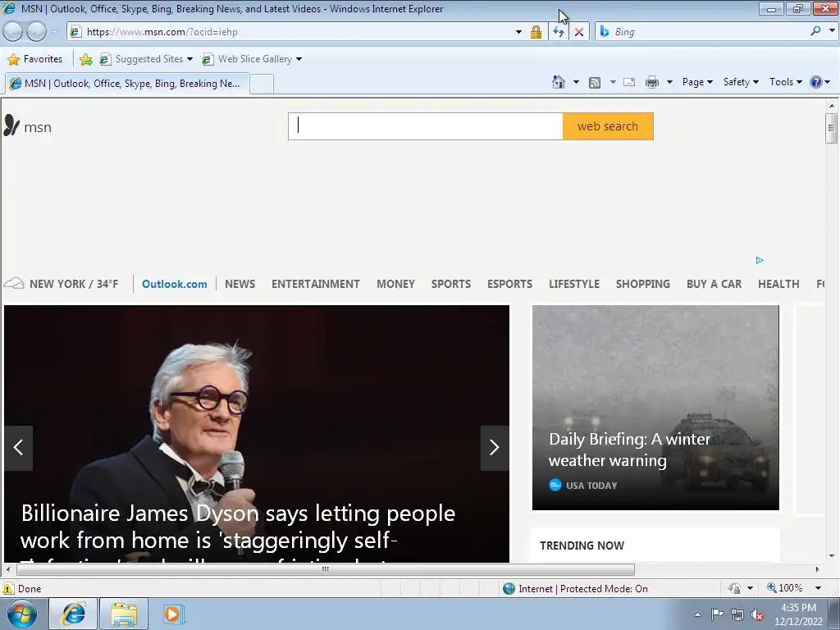
Task: Show hidden tray icons arrow
Action: click(x=697, y=615)
